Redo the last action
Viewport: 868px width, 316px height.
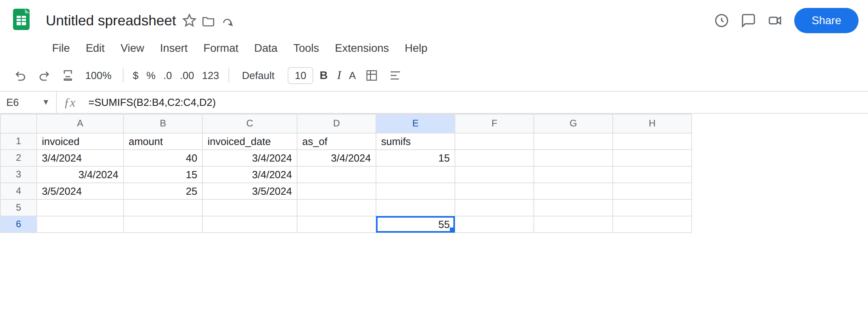pos(44,75)
